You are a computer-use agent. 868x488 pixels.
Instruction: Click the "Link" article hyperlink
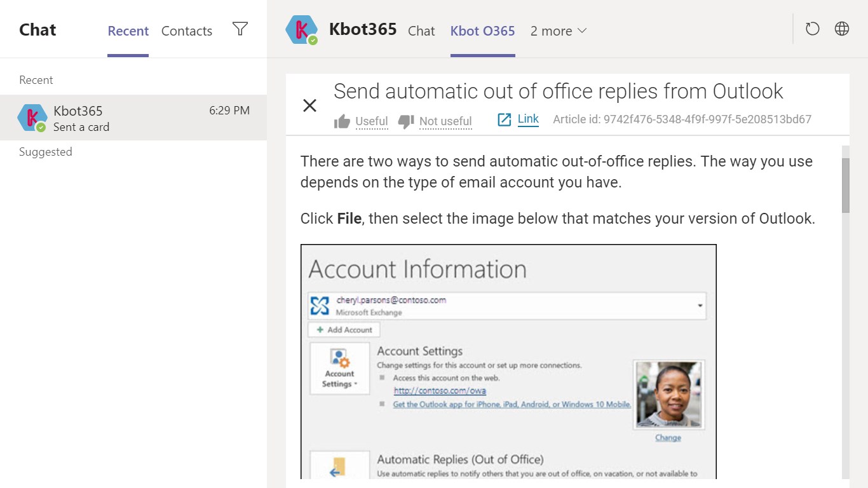pos(528,119)
